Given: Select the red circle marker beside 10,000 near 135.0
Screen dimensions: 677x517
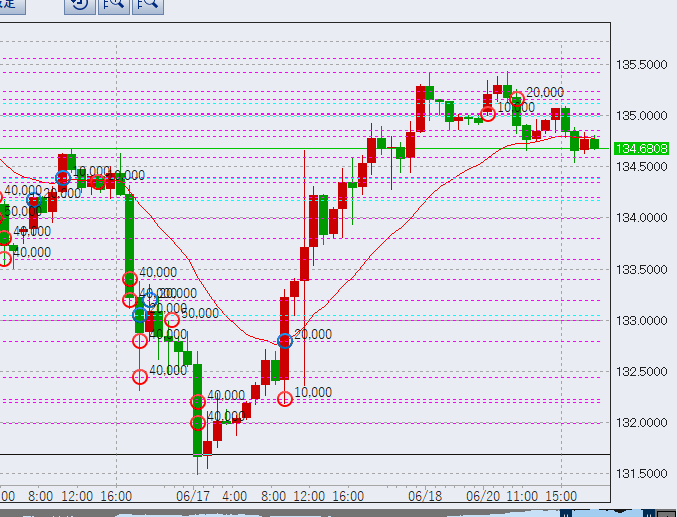Looking at the screenshot, I should coord(488,114).
